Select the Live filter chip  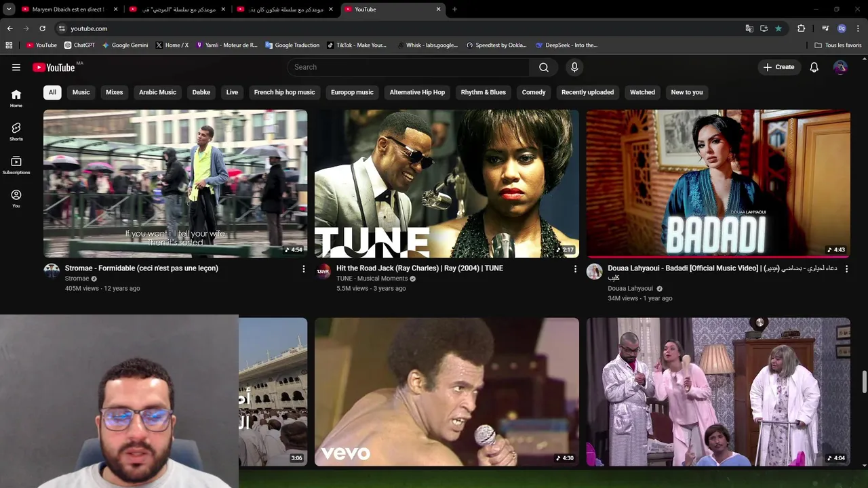coord(233,92)
